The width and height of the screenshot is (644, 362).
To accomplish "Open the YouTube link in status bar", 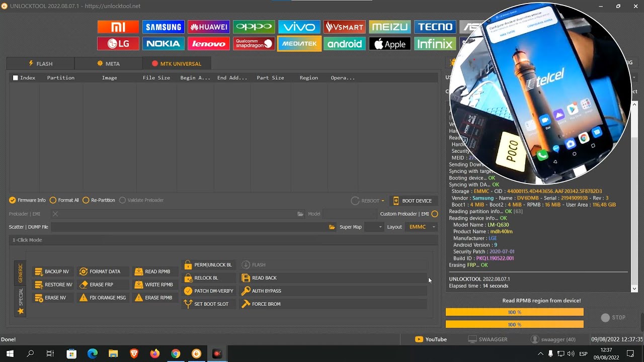I will (431, 339).
